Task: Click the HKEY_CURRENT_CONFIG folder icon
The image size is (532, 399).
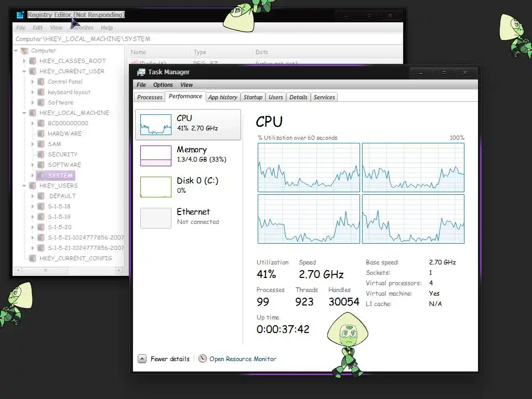Action: (x=33, y=259)
